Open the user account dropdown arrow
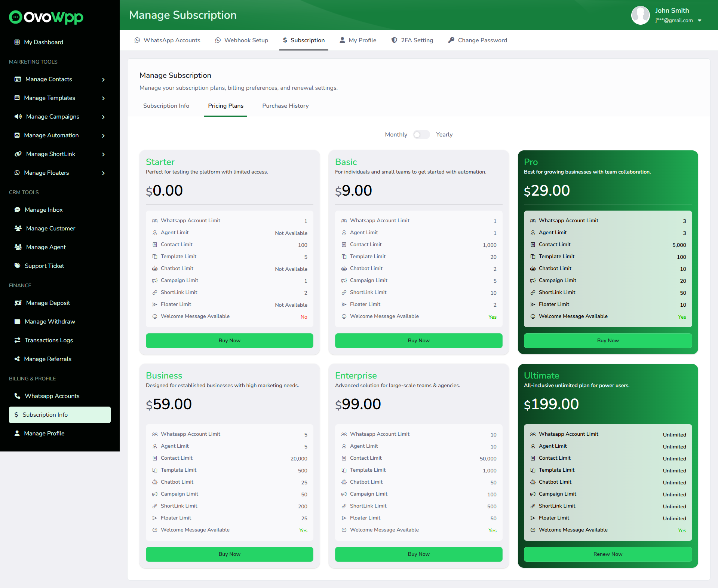718x588 pixels. pos(700,21)
